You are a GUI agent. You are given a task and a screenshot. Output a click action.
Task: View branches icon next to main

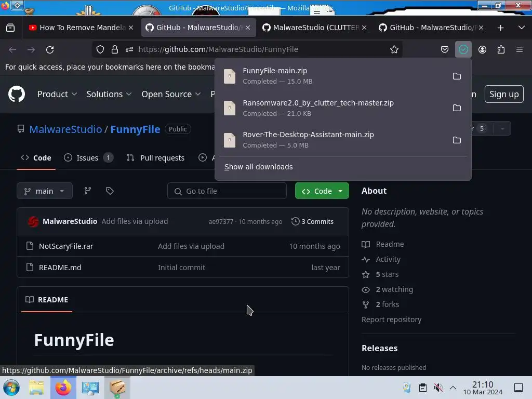pyautogui.click(x=87, y=191)
